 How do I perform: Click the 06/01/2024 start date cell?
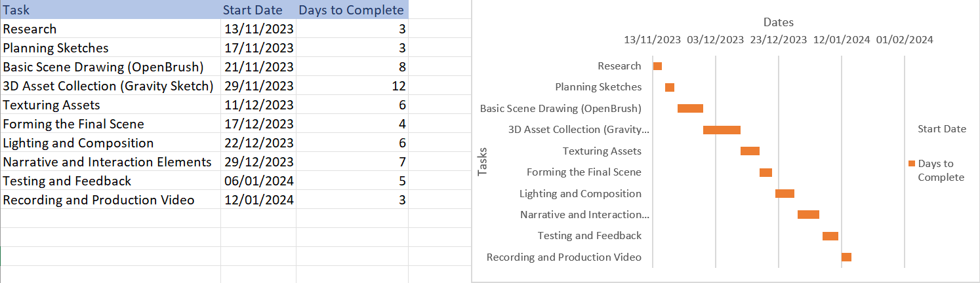click(258, 181)
